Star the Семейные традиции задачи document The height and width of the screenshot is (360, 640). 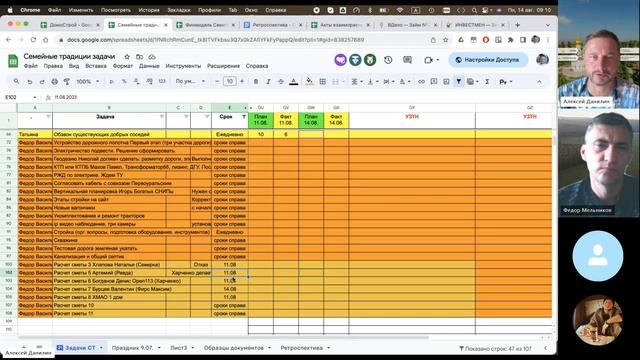pyautogui.click(x=127, y=57)
